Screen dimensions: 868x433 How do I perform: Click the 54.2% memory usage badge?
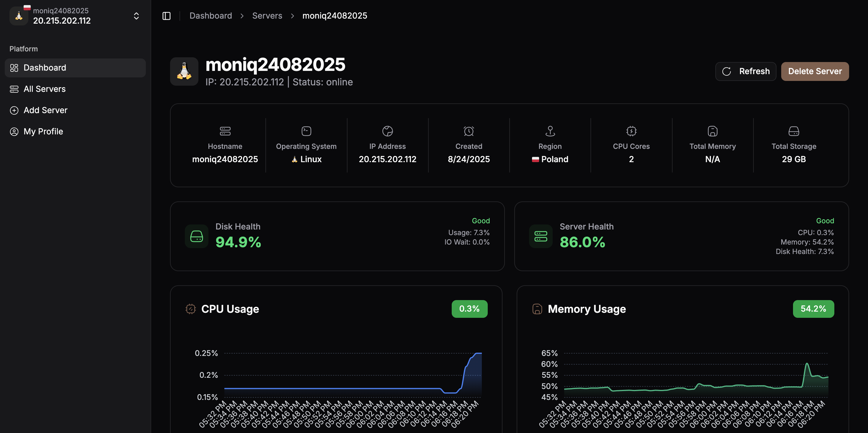point(813,309)
